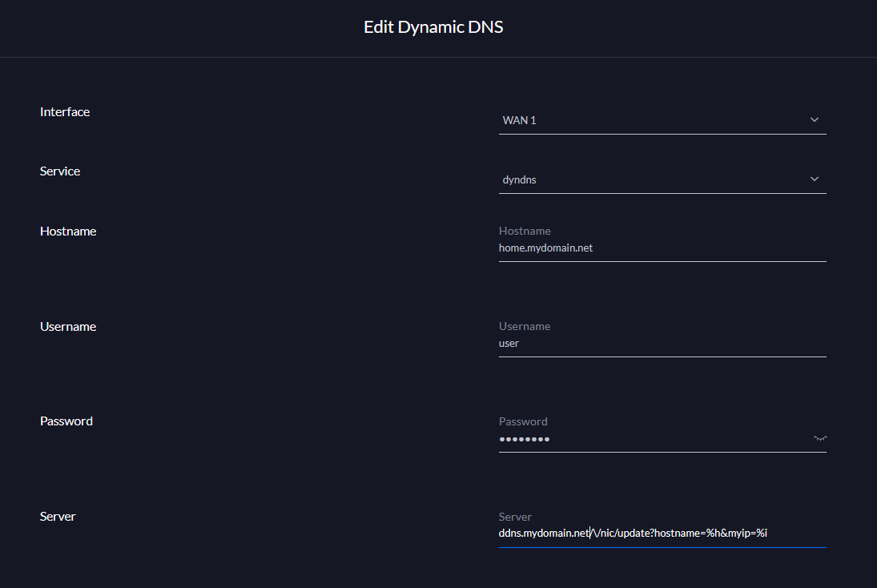Image resolution: width=877 pixels, height=588 pixels.
Task: Click the Service label on the left
Action: (60, 171)
